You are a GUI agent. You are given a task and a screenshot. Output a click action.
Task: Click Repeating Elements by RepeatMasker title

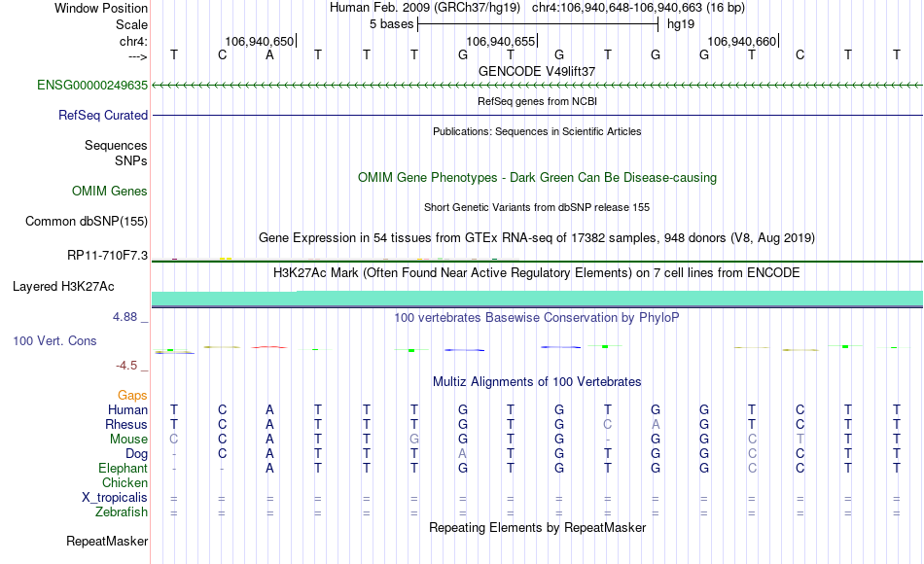[x=537, y=527]
